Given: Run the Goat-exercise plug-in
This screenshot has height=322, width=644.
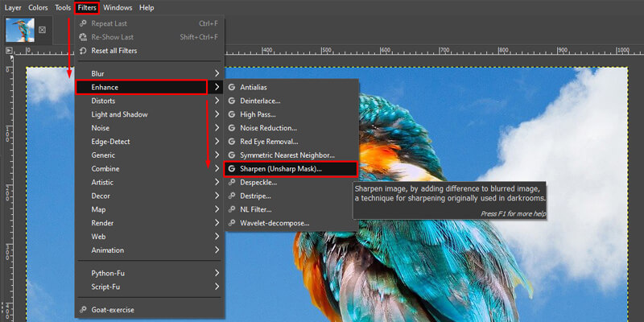Looking at the screenshot, I should [x=150, y=310].
